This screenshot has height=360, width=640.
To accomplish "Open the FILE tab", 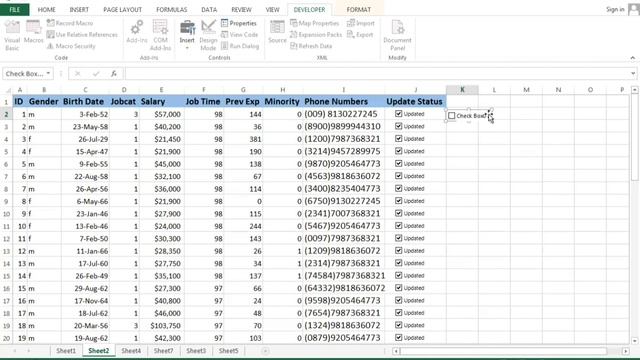I will (15, 9).
